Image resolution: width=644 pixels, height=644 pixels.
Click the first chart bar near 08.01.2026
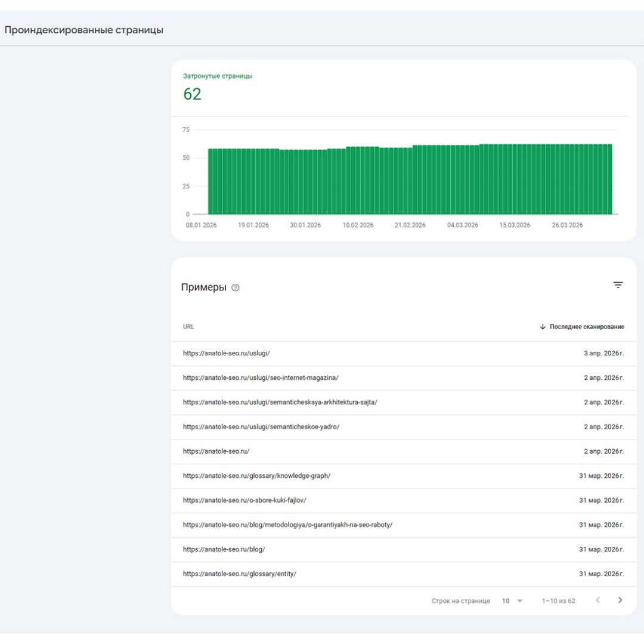click(x=210, y=182)
